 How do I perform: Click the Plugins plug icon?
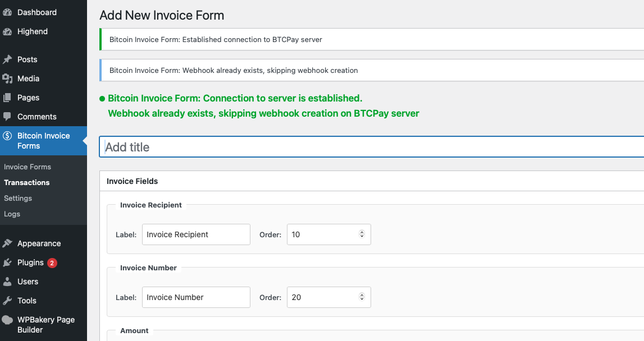[x=8, y=262]
